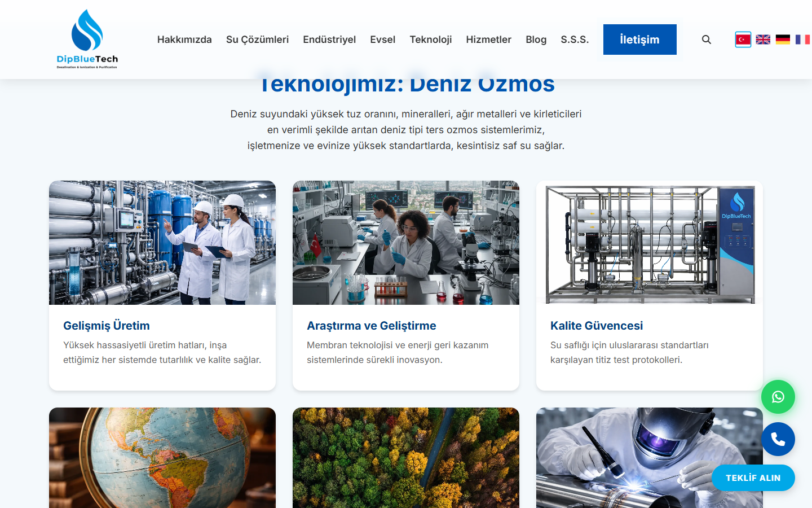Open the Blog page

(536, 40)
